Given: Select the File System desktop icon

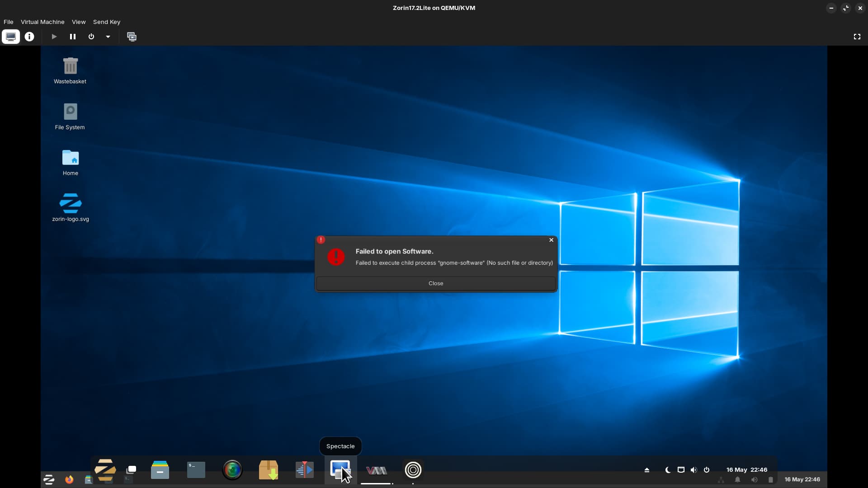Looking at the screenshot, I should pyautogui.click(x=70, y=117).
